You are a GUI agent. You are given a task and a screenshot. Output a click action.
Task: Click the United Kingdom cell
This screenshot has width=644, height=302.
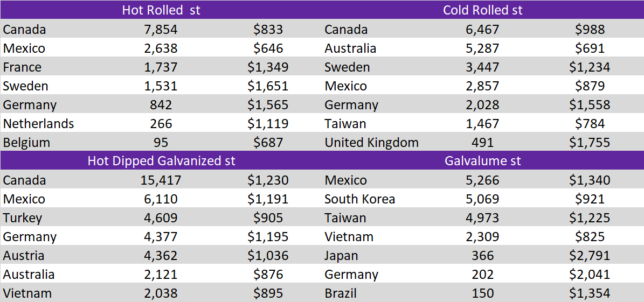coord(371,143)
